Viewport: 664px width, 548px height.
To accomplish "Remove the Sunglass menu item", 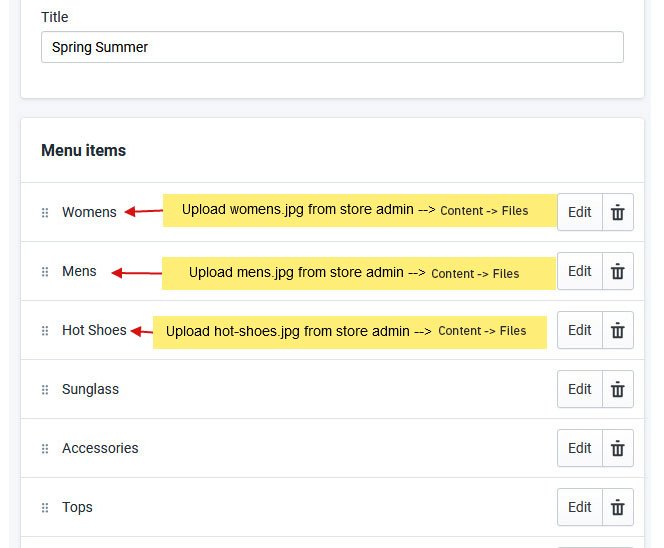I will pos(618,389).
